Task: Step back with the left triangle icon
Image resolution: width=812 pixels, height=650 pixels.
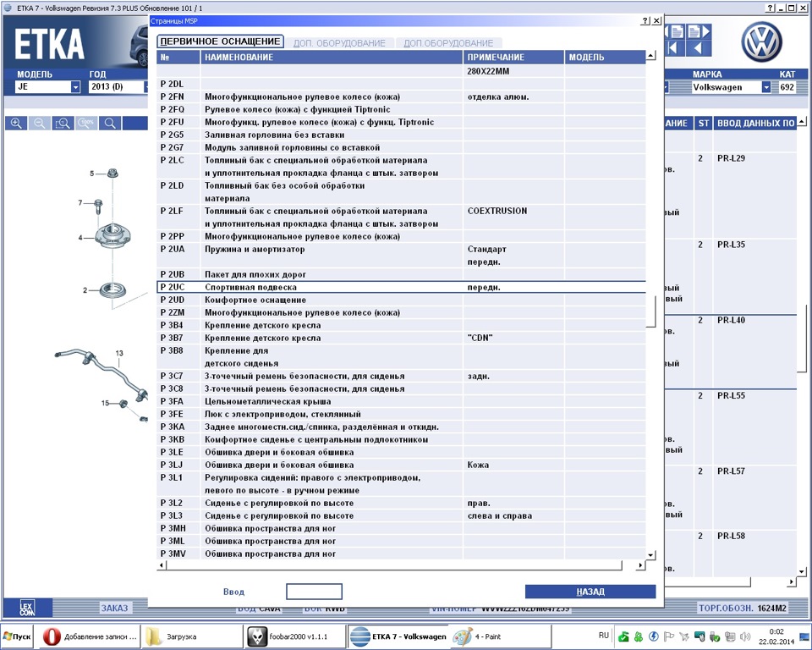Action: click(x=699, y=48)
